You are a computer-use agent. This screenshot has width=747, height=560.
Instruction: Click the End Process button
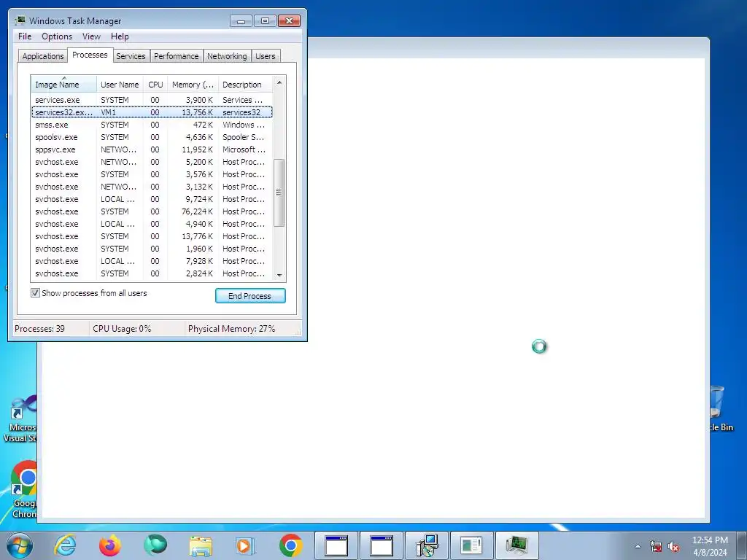[x=250, y=296]
